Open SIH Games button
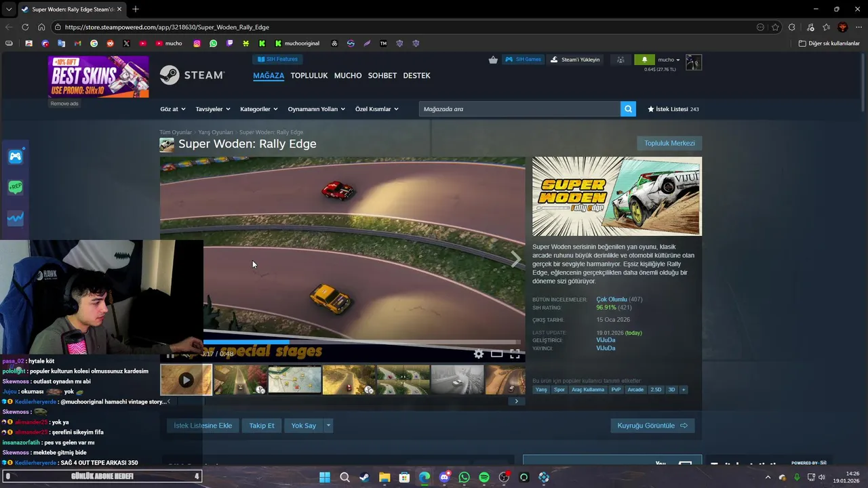Screen dimensions: 868x488 [523, 60]
